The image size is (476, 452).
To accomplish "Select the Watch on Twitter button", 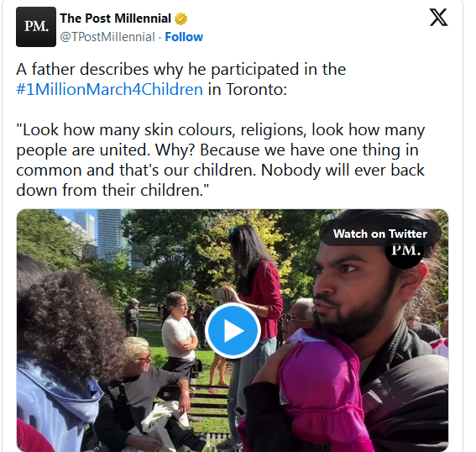I will pyautogui.click(x=380, y=234).
